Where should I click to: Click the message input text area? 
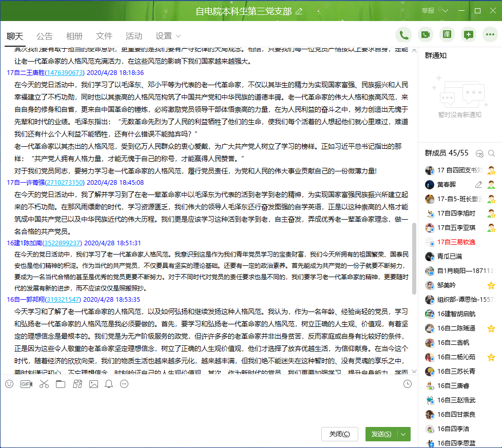205,408
